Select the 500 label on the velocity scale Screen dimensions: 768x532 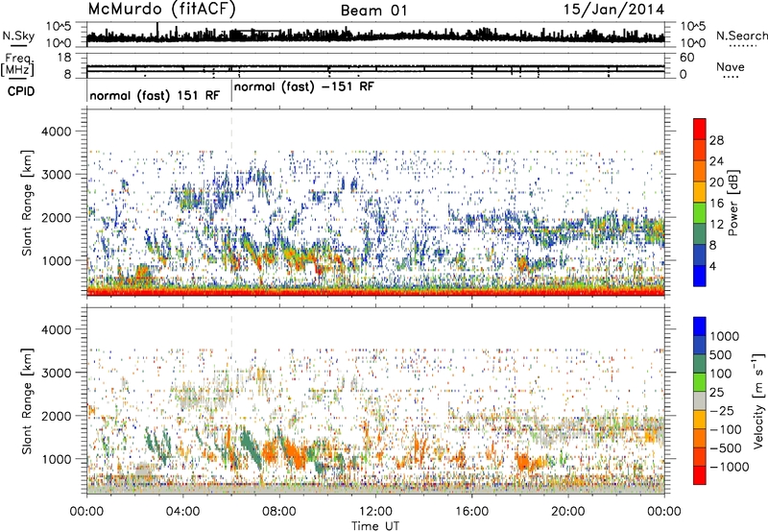[x=721, y=354]
